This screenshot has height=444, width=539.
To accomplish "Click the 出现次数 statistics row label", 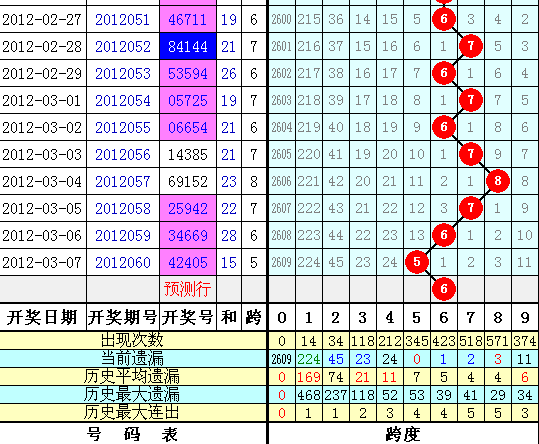I will point(132,340).
